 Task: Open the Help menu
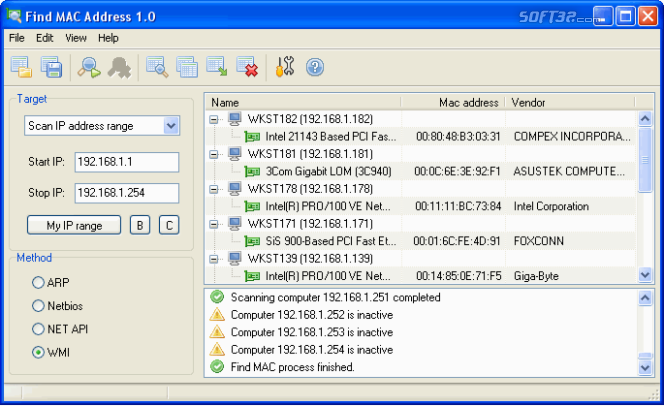pyautogui.click(x=108, y=38)
